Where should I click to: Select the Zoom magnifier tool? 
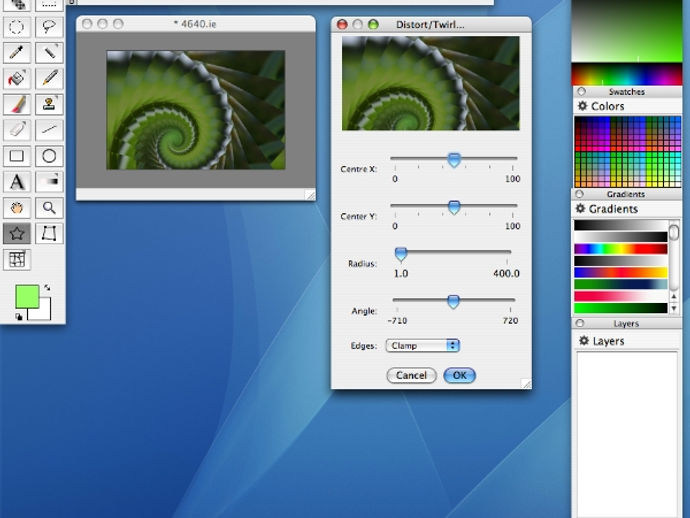coord(49,207)
